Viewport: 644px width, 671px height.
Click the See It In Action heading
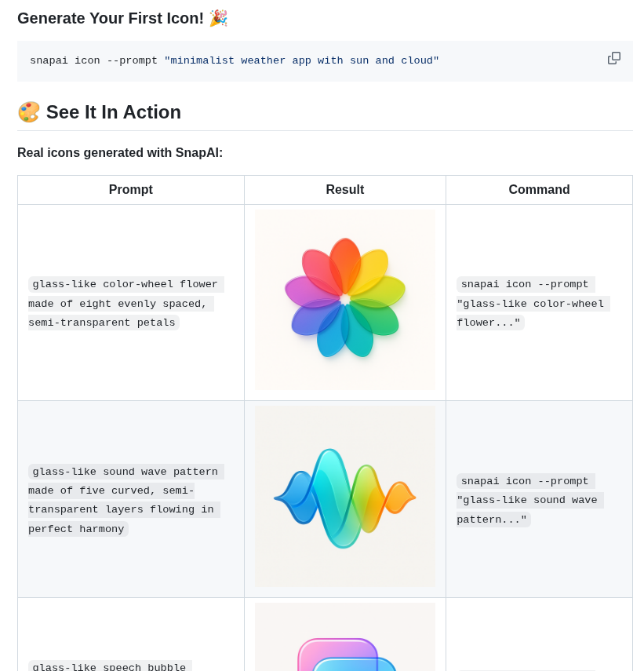coord(113,112)
